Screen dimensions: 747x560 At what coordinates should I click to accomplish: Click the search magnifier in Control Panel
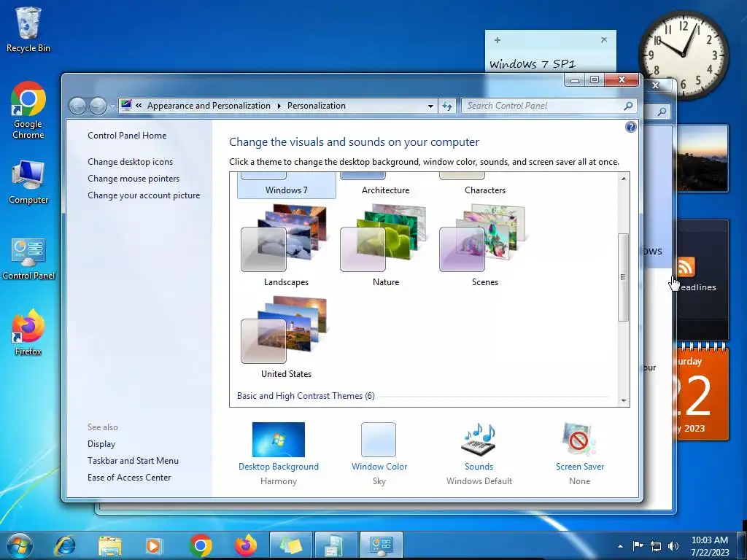(x=628, y=106)
